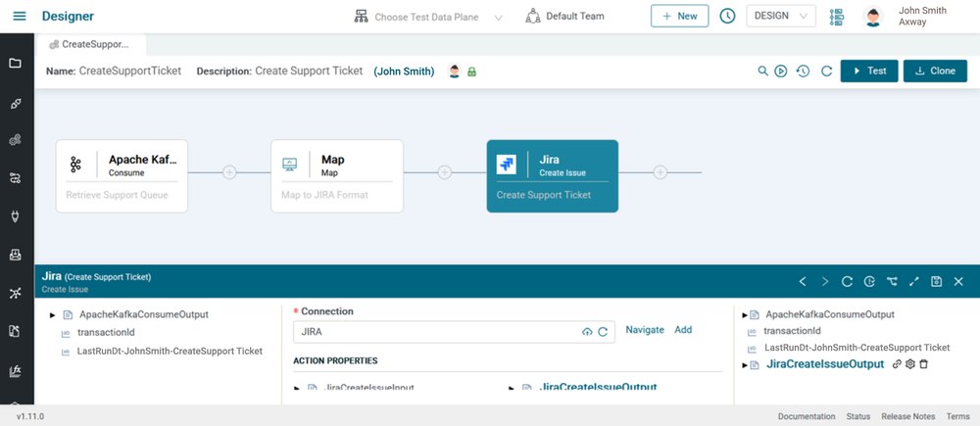Open the gears sidebar icon
This screenshot has height=426, width=980.
(x=15, y=140)
